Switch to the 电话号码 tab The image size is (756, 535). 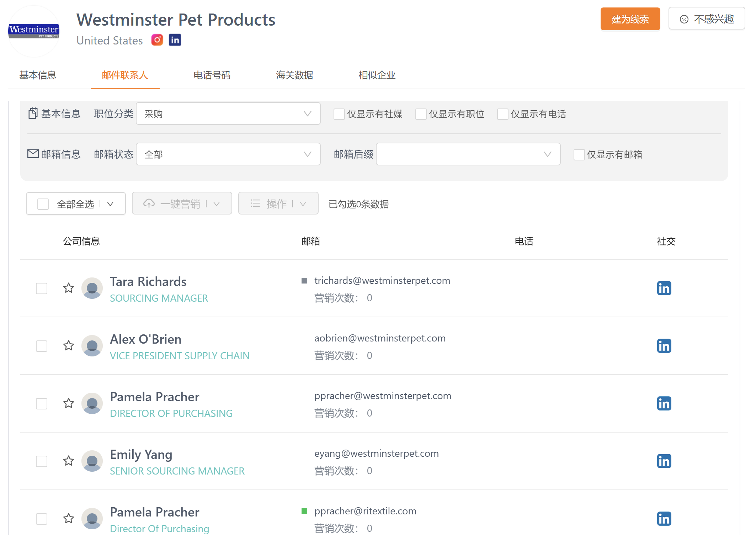(x=212, y=75)
